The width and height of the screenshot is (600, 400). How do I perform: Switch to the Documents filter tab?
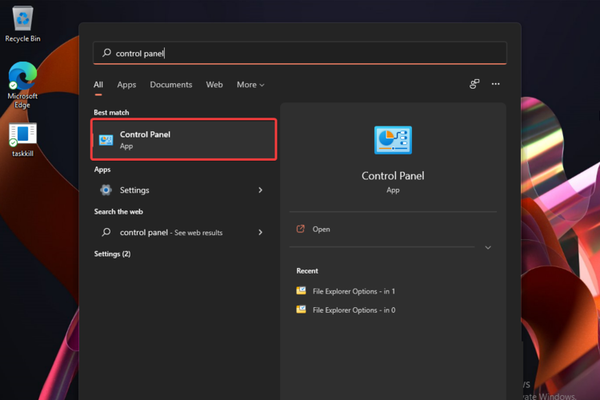[x=171, y=85]
